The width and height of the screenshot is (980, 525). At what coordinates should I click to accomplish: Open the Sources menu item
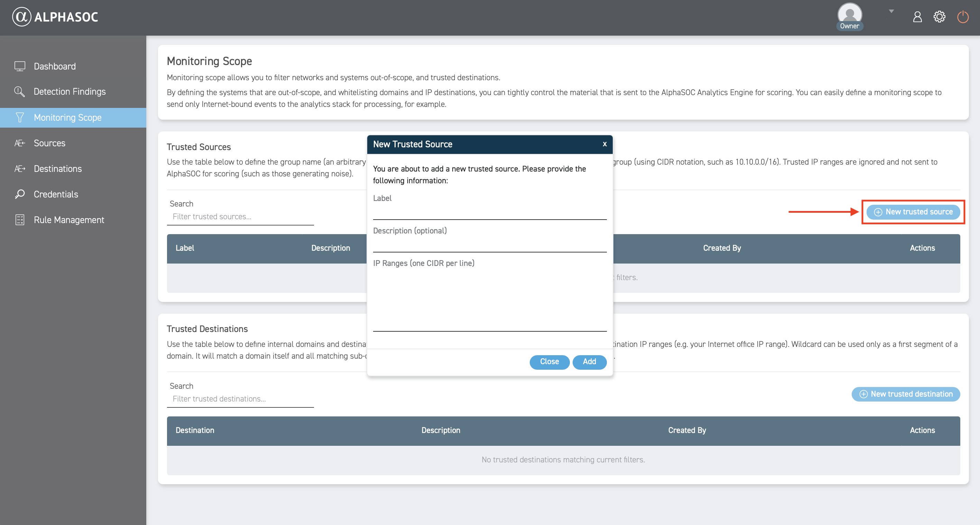tap(49, 143)
